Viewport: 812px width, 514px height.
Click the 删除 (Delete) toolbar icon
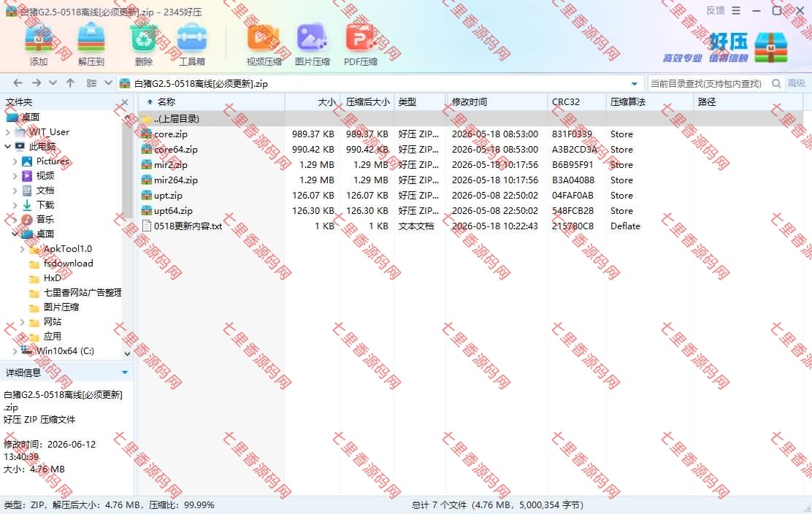click(143, 45)
